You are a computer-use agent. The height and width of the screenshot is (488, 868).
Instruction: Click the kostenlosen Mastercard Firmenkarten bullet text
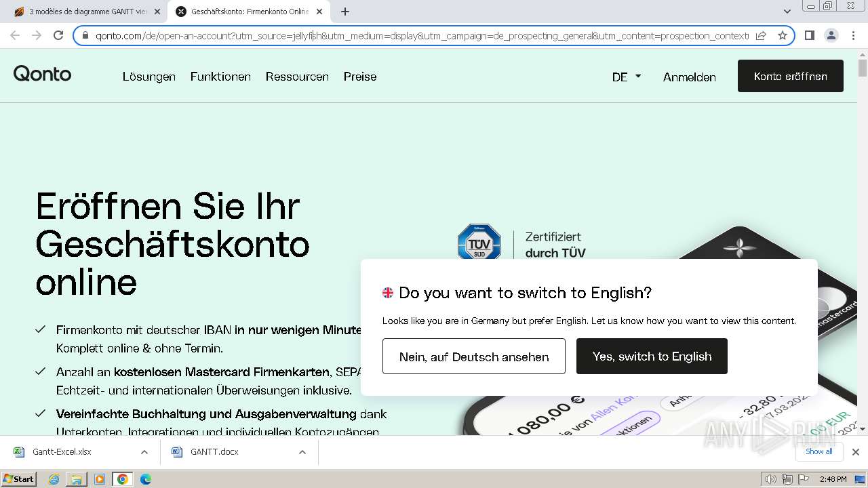(x=222, y=372)
